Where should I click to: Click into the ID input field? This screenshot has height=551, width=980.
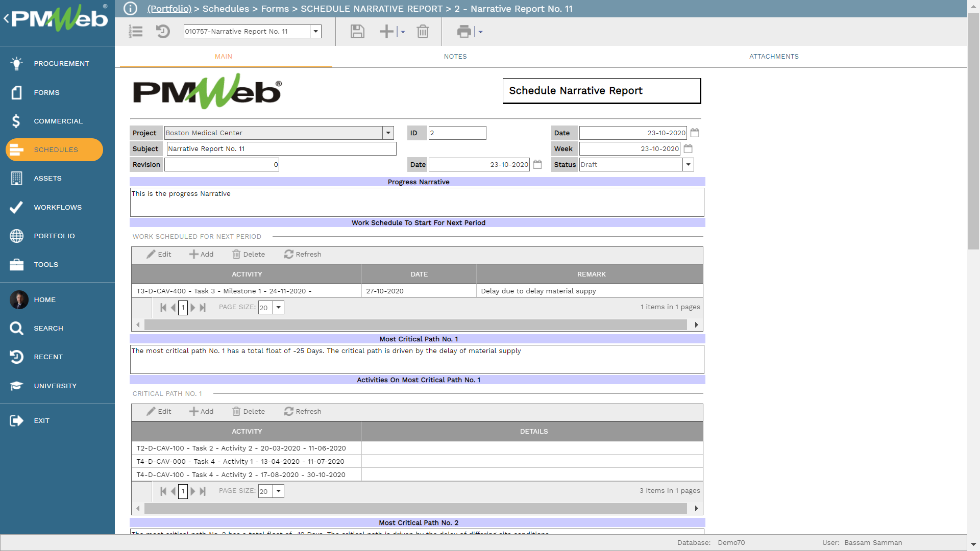(x=457, y=133)
